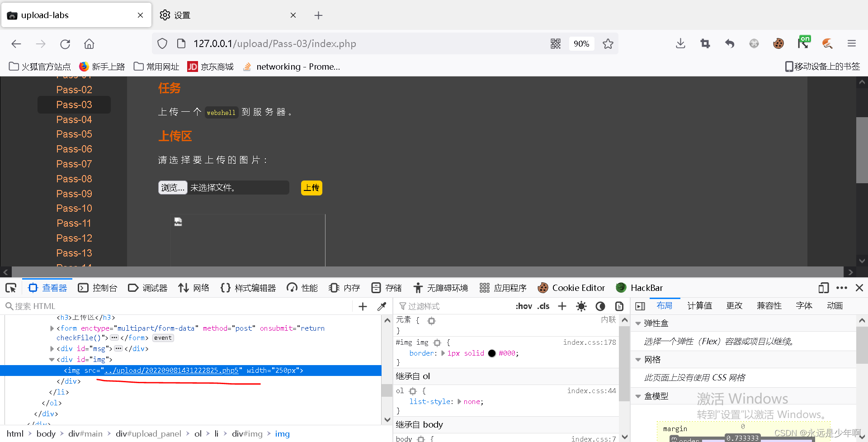868x442 pixels.
Task: Open the 京东商城 bookmark
Action: coord(211,67)
